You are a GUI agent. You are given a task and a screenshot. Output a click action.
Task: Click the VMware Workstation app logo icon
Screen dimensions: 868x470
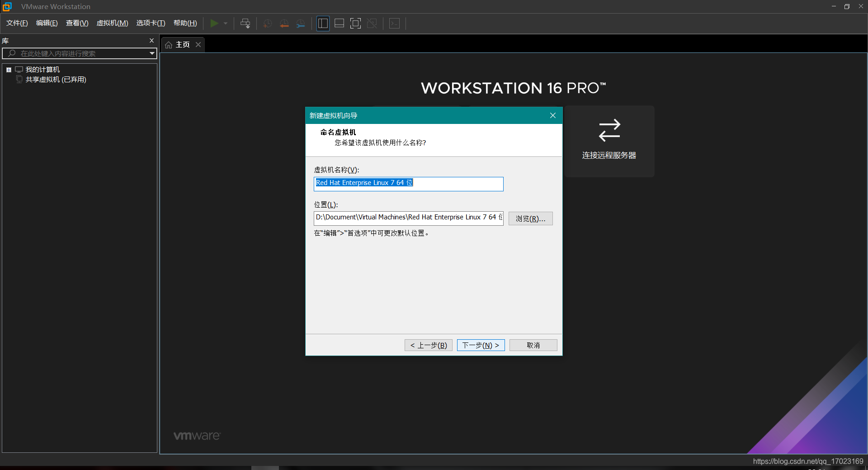[7, 7]
